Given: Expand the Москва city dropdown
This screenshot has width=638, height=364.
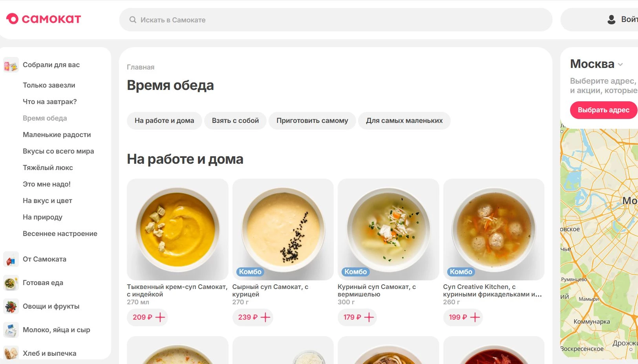Looking at the screenshot, I should coord(620,64).
